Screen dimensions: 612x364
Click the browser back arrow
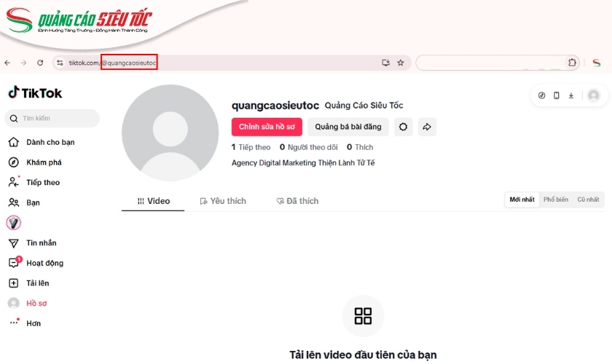pos(7,63)
